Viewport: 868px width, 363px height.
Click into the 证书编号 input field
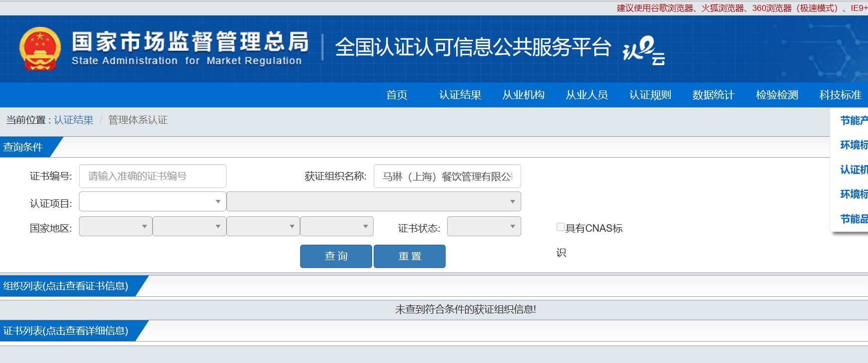point(153,176)
